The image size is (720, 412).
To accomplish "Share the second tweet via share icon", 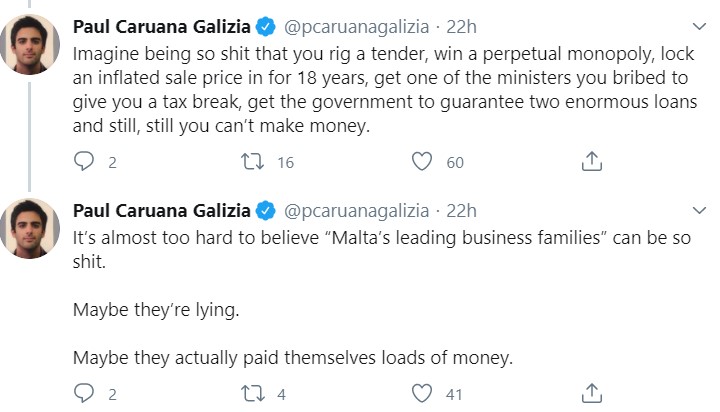I will click(591, 393).
